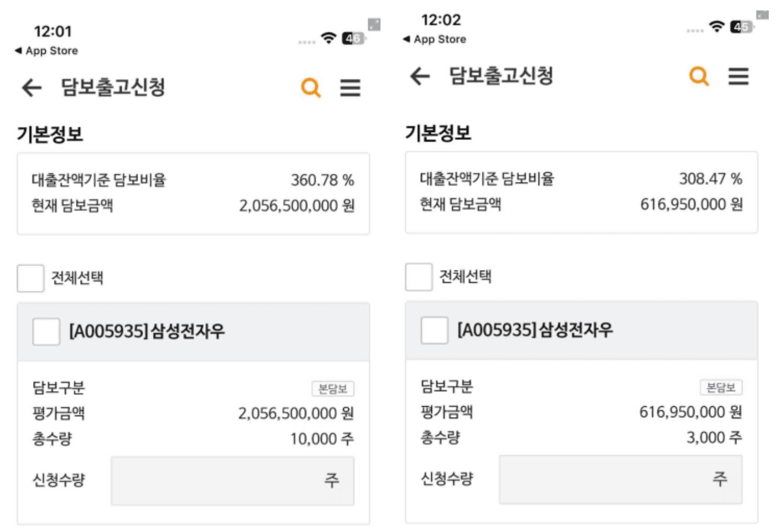
Task: Open hamburger menu on the left screen
Action: pyautogui.click(x=350, y=88)
